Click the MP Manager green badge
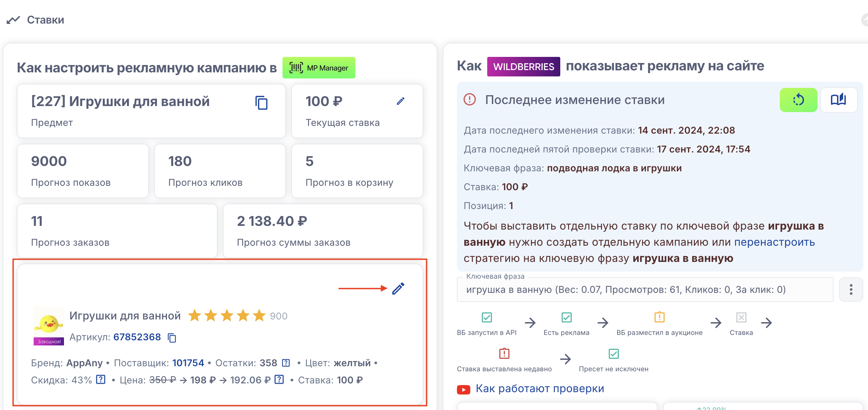 319,68
